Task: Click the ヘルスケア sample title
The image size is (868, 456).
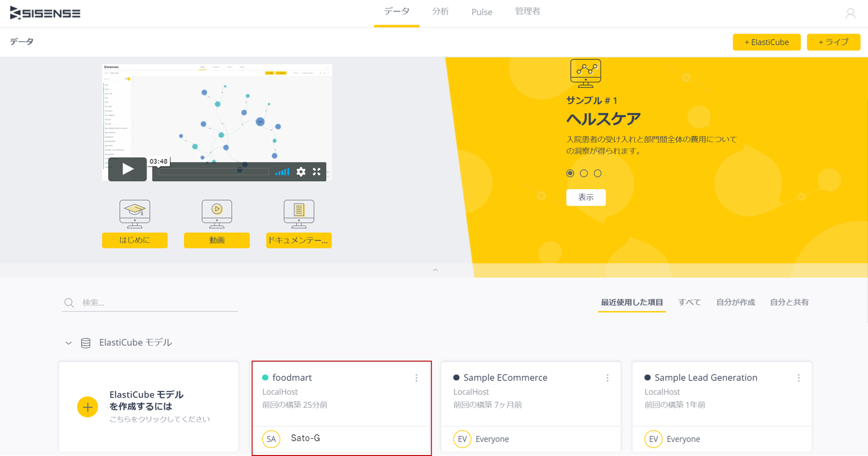Action: click(603, 119)
